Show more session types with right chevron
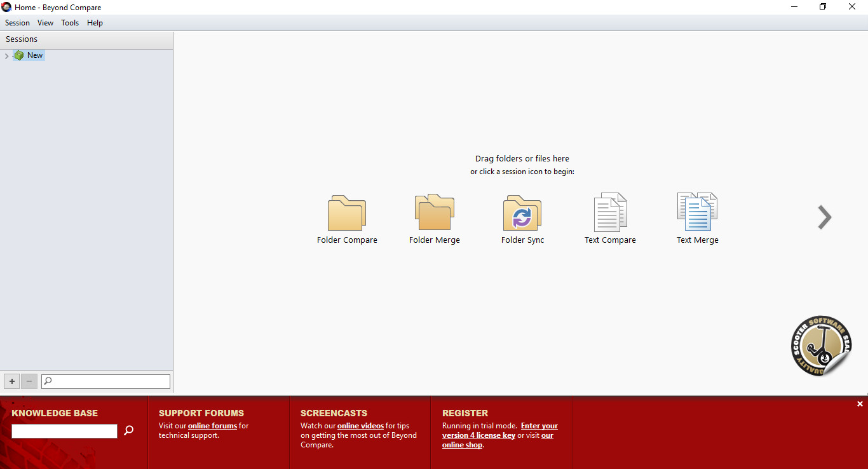Screen dimensions: 868x469 point(824,217)
